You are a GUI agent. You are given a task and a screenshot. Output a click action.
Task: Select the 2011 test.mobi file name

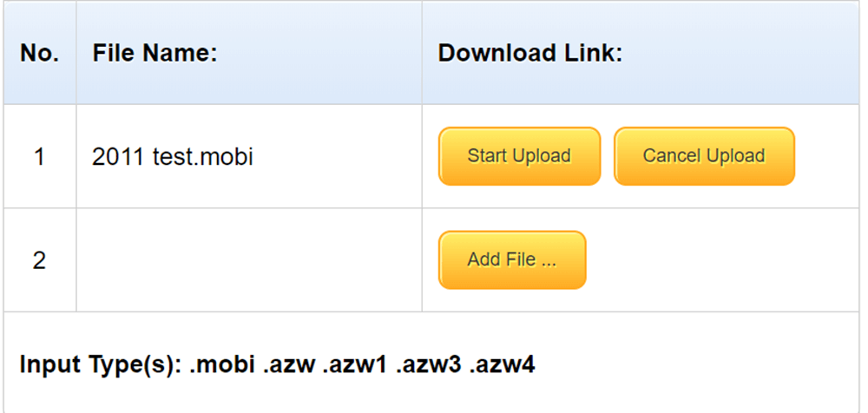tap(173, 157)
